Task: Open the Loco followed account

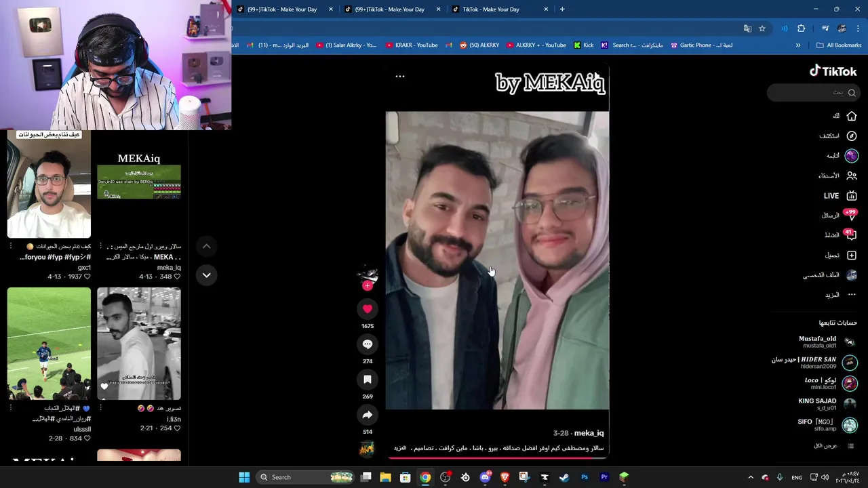Action: (x=831, y=384)
